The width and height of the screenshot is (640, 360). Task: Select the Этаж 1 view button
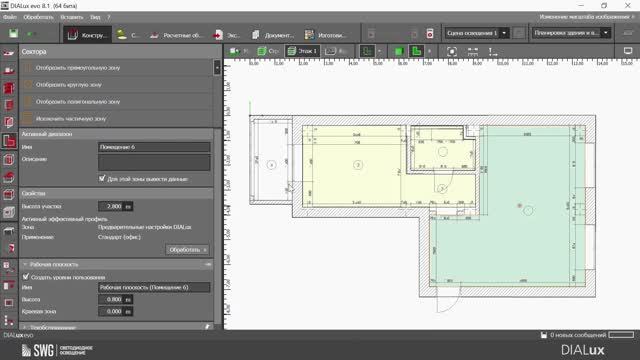click(302, 51)
